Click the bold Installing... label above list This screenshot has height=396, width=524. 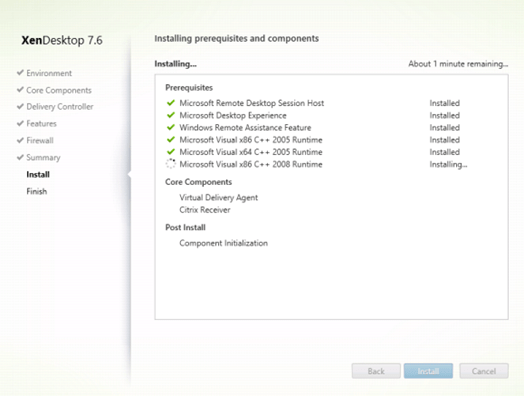175,64
